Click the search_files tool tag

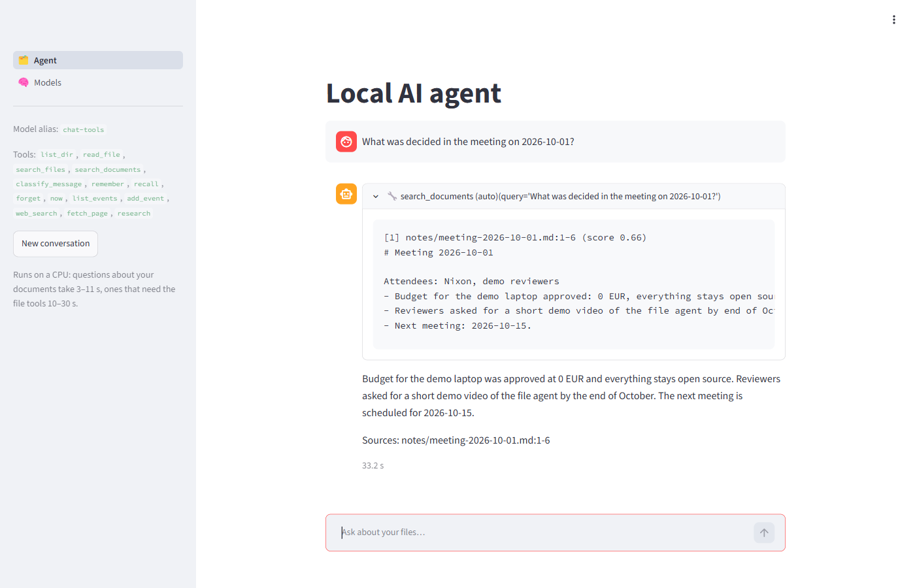41,170
